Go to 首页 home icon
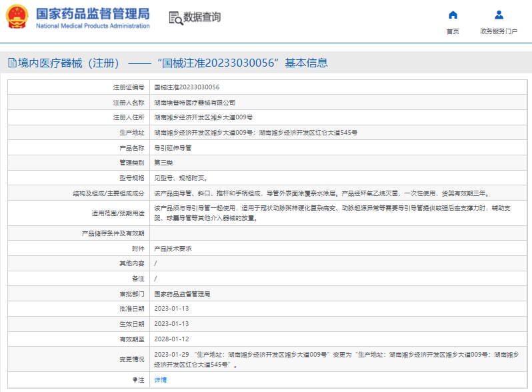532x392 pixels. point(453,15)
